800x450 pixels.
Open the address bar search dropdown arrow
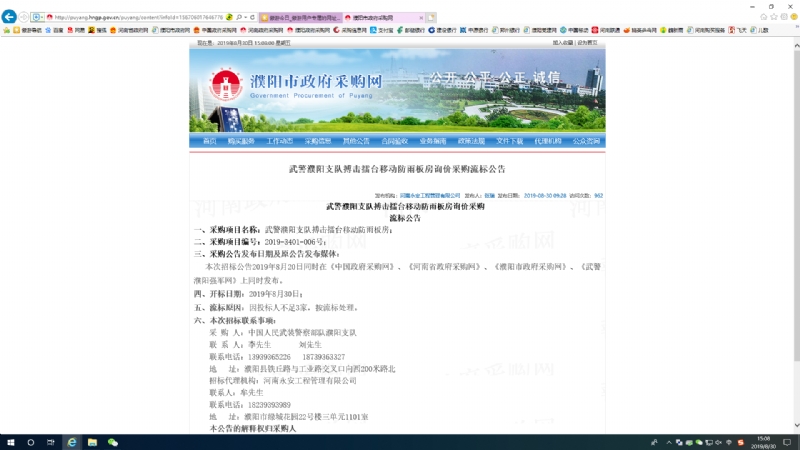(245, 17)
